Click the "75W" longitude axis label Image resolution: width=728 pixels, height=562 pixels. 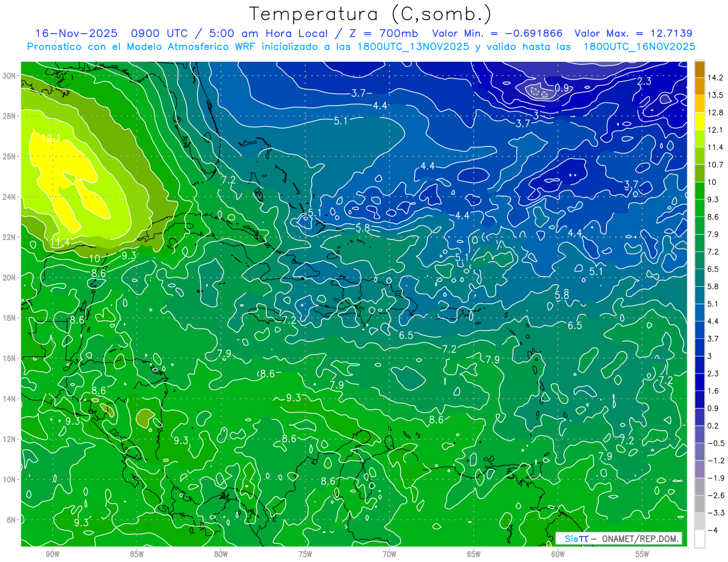[305, 554]
